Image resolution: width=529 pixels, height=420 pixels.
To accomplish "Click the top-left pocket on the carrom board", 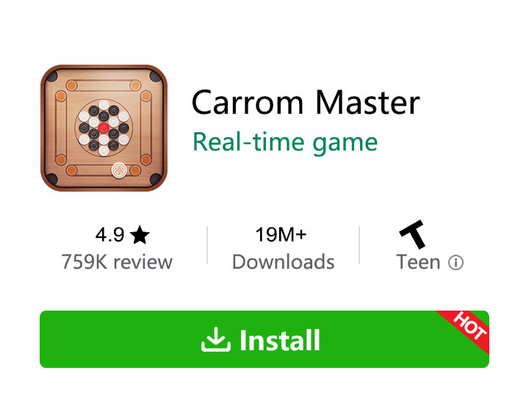I will tap(52, 76).
